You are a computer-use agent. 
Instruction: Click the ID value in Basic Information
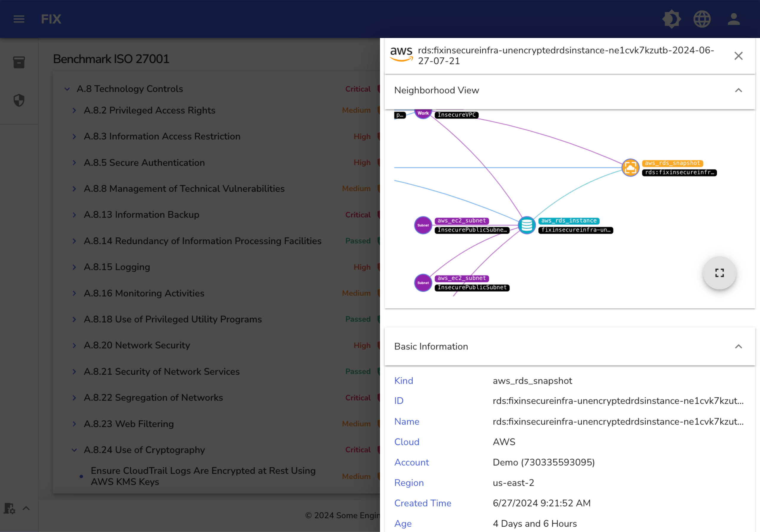pyautogui.click(x=618, y=401)
